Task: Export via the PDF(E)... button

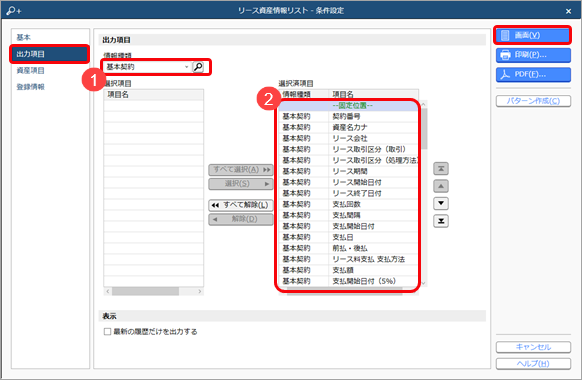Action: [x=533, y=75]
